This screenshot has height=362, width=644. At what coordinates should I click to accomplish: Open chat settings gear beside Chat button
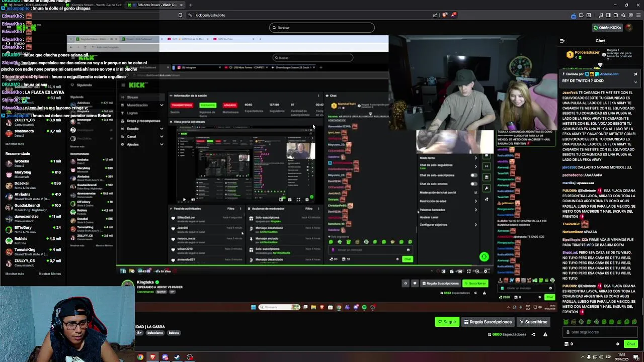pos(618,344)
